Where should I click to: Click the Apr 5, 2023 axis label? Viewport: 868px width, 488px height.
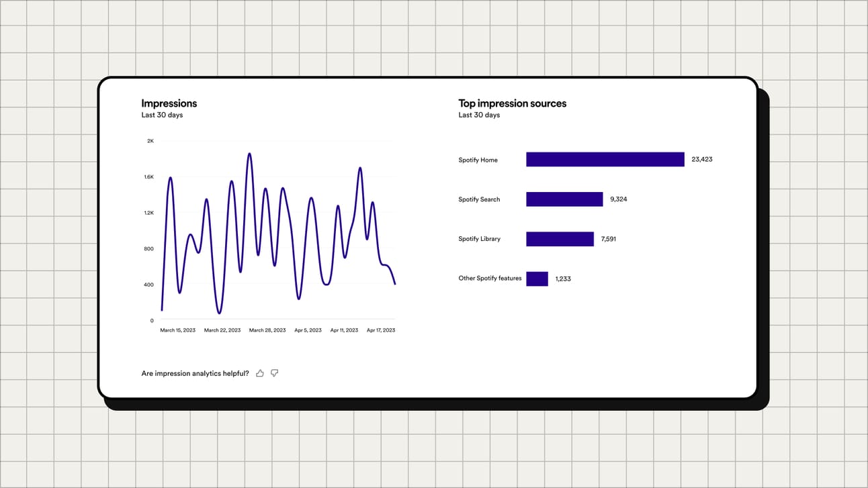[x=308, y=330]
